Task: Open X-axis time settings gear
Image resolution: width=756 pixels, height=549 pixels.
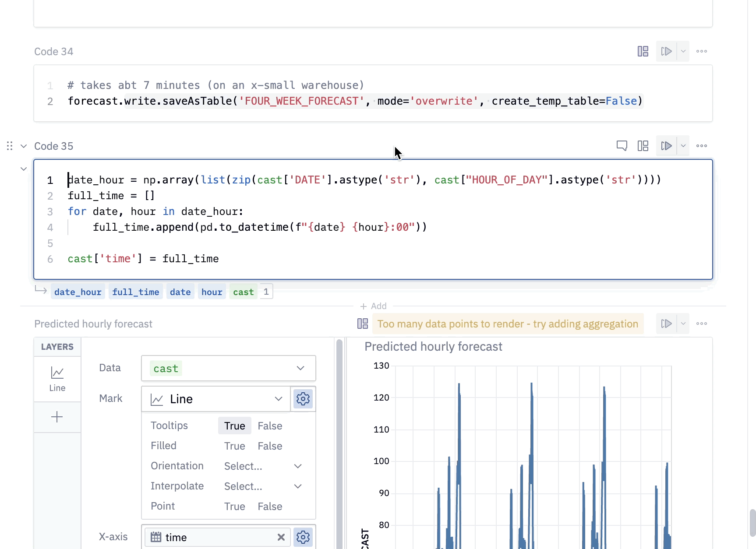Action: (303, 537)
